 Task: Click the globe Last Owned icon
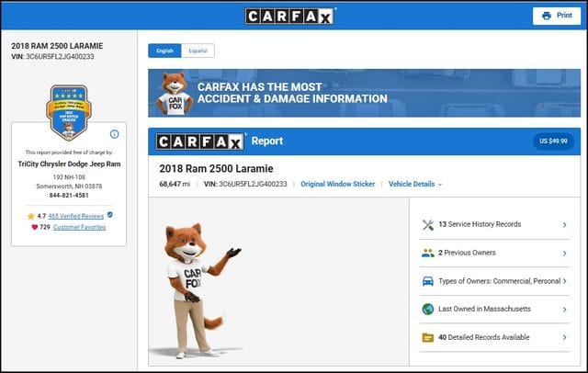pyautogui.click(x=428, y=310)
